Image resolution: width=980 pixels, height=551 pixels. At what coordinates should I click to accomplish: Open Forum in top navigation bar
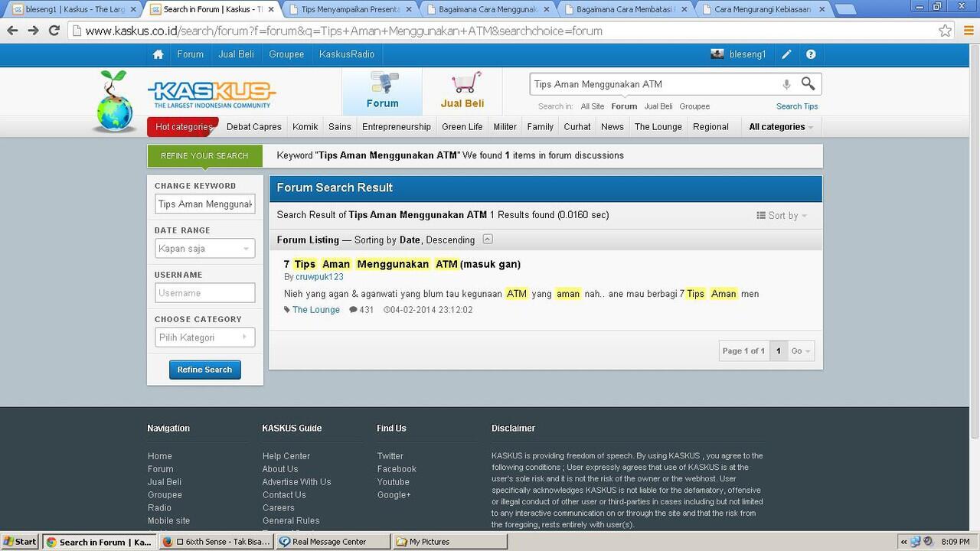(x=190, y=54)
